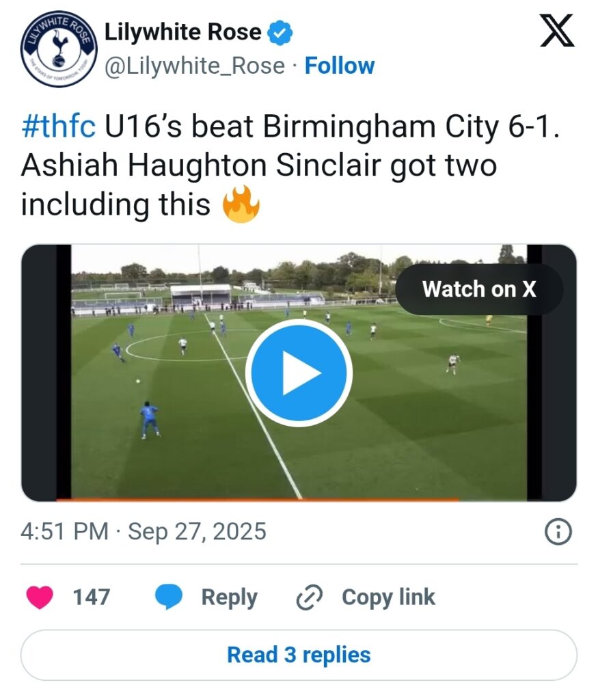Click the @Lilywhite_Rose handle
The height and width of the screenshot is (700, 598).
[x=195, y=66]
